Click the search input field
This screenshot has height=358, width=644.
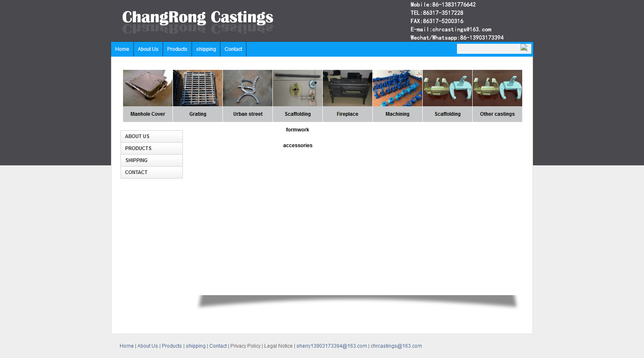point(488,49)
